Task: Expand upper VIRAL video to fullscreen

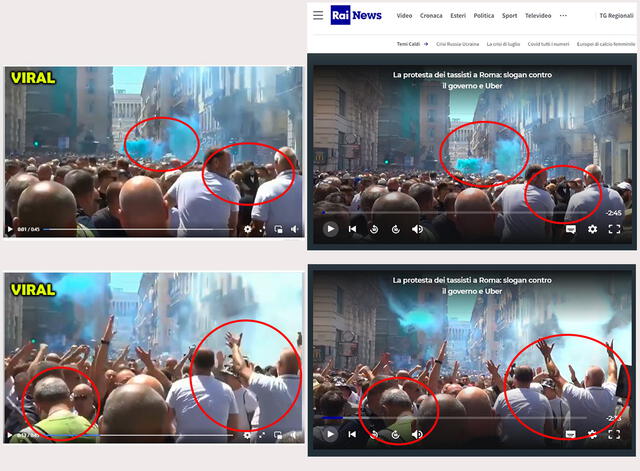Action: [x=262, y=229]
